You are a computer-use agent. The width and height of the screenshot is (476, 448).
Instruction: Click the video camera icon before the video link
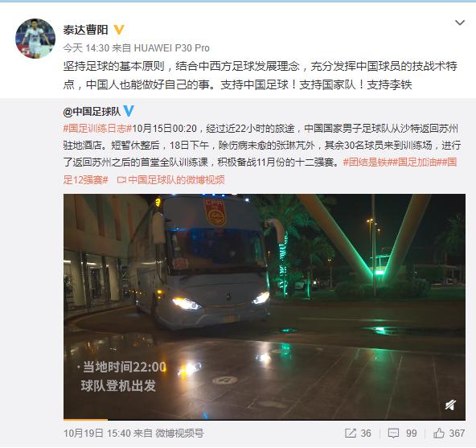click(121, 180)
